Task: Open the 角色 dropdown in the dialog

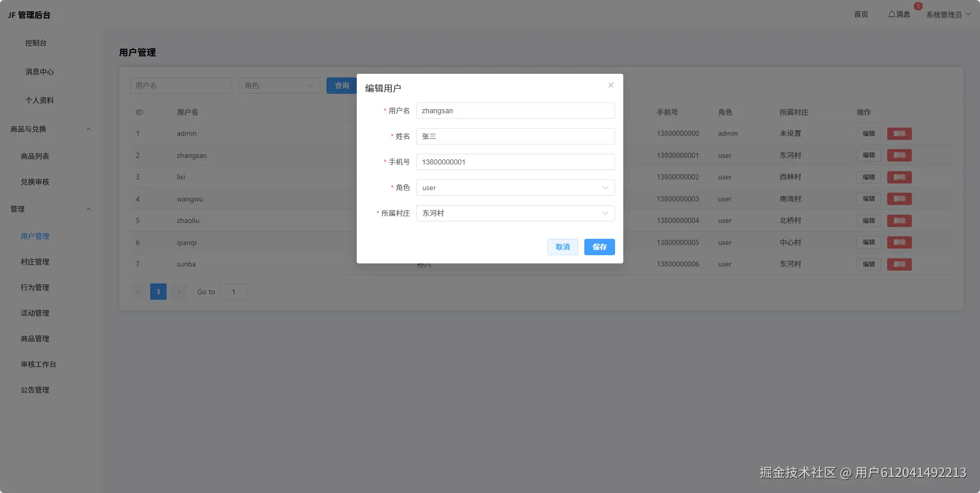Action: point(515,188)
